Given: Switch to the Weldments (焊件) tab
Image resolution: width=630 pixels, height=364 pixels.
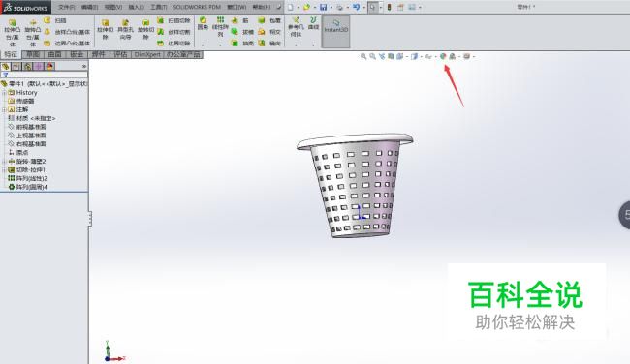Looking at the screenshot, I should tap(99, 54).
